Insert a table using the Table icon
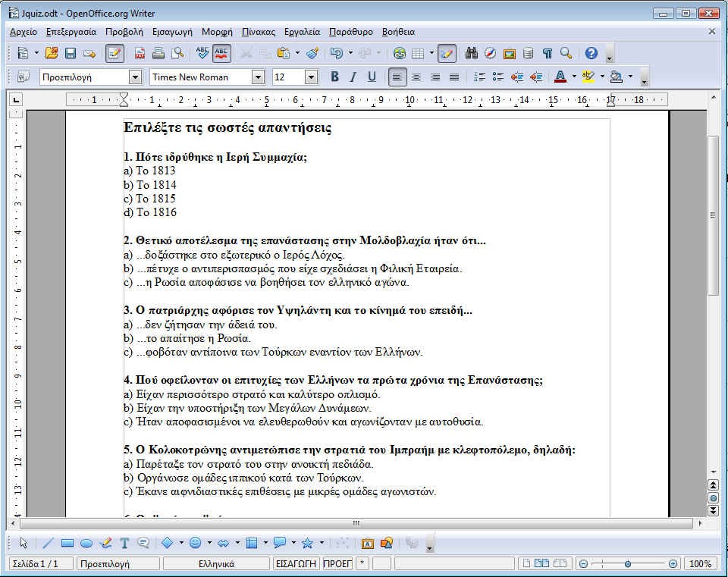Viewport: 728px width, 577px height. tap(418, 53)
